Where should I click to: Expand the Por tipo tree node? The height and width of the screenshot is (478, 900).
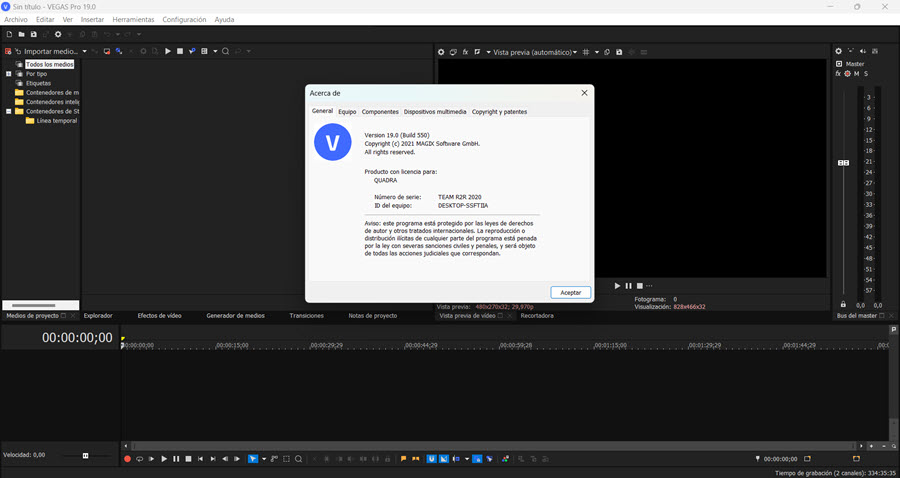click(x=9, y=74)
